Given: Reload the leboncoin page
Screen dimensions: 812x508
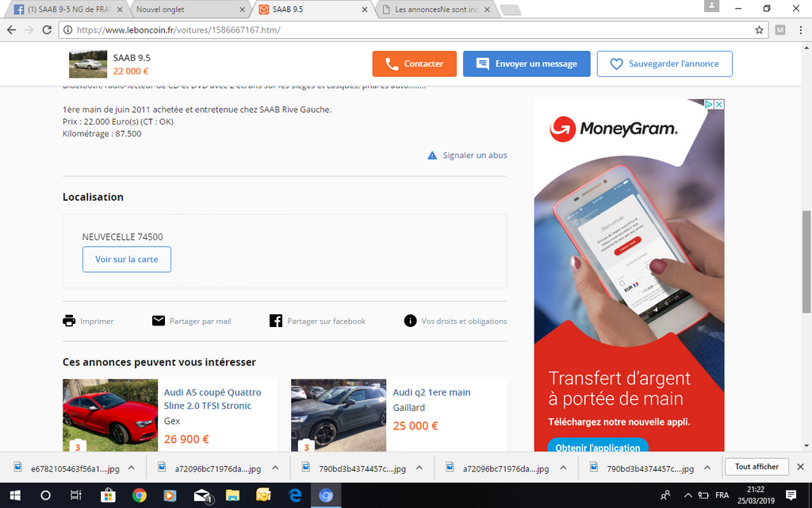Looking at the screenshot, I should [47, 30].
